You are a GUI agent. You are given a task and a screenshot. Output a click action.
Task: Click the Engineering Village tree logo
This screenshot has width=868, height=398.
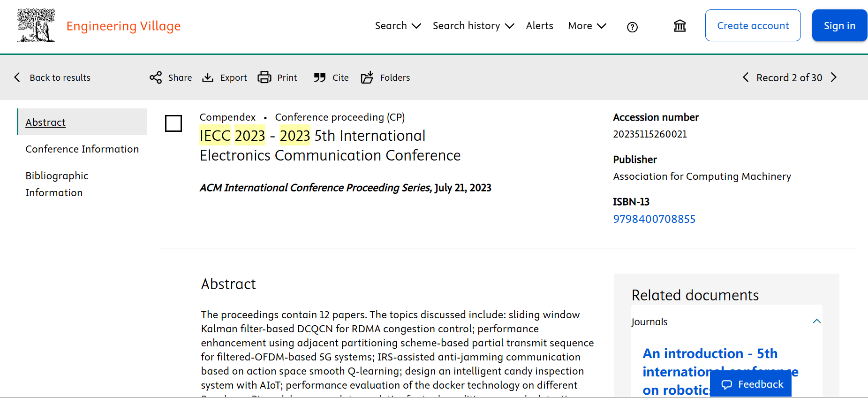click(x=36, y=26)
